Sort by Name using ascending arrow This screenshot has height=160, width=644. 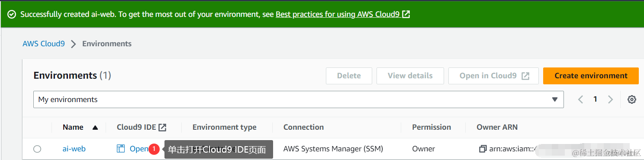tap(95, 128)
